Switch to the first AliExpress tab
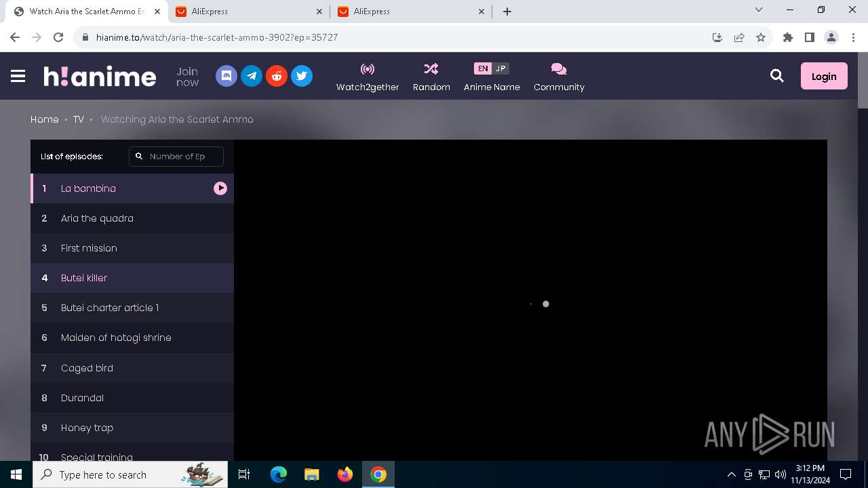868x488 pixels. (250, 12)
